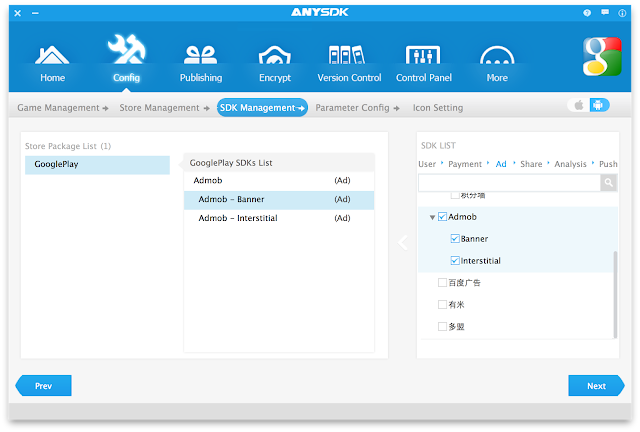The image size is (640, 432).
Task: Check the 多盟 checkbox
Action: 442,327
